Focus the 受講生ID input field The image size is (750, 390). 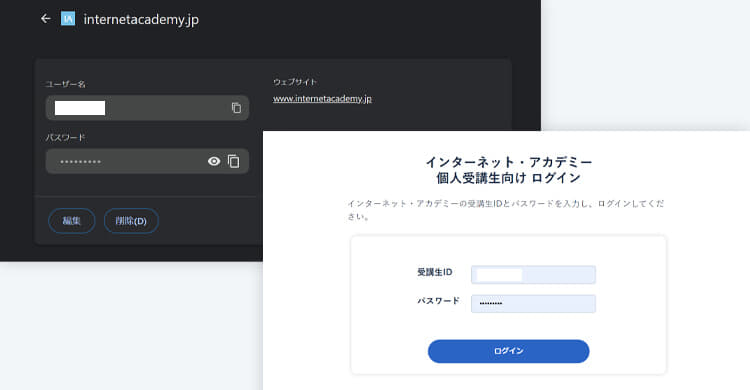click(x=533, y=275)
